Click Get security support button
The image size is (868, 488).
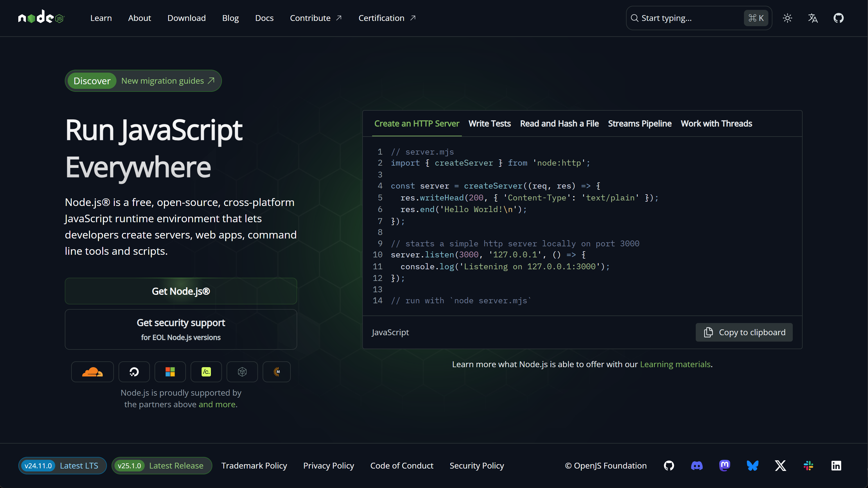pyautogui.click(x=181, y=329)
